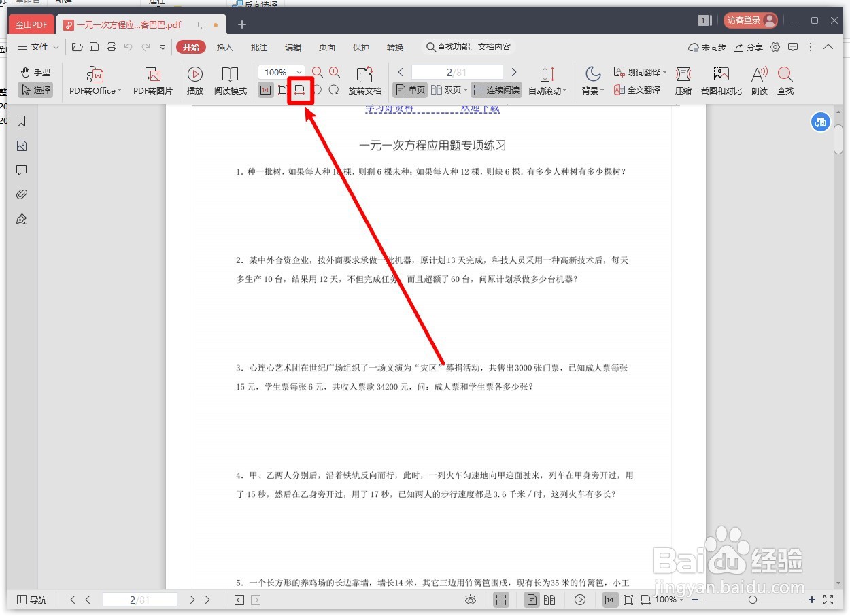
Task: Click the print icon in quick toolbar
Action: click(112, 47)
